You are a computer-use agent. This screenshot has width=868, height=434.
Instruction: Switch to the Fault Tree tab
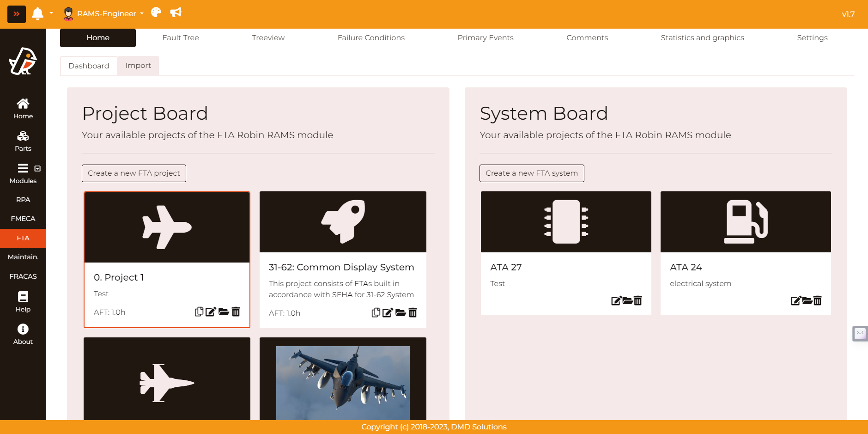click(181, 38)
